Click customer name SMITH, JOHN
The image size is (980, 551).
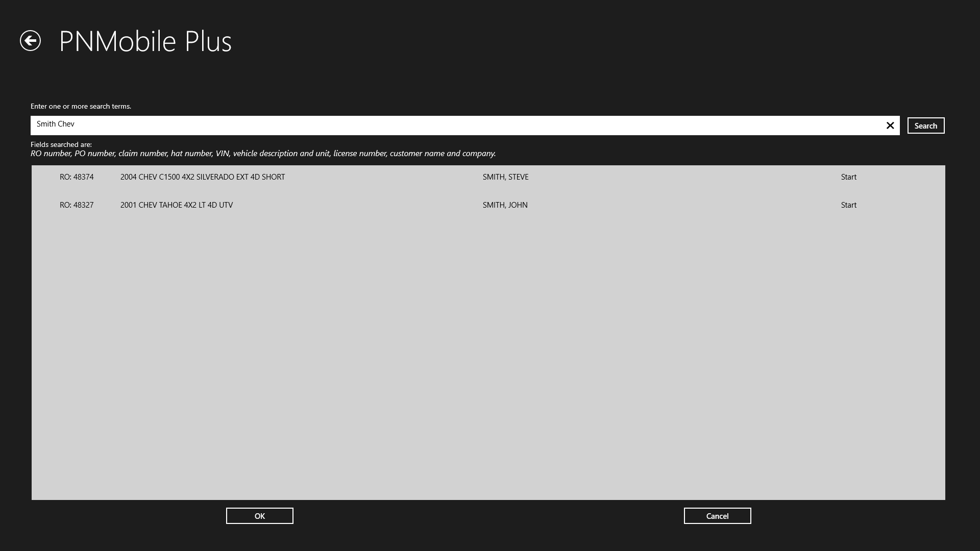[505, 205]
